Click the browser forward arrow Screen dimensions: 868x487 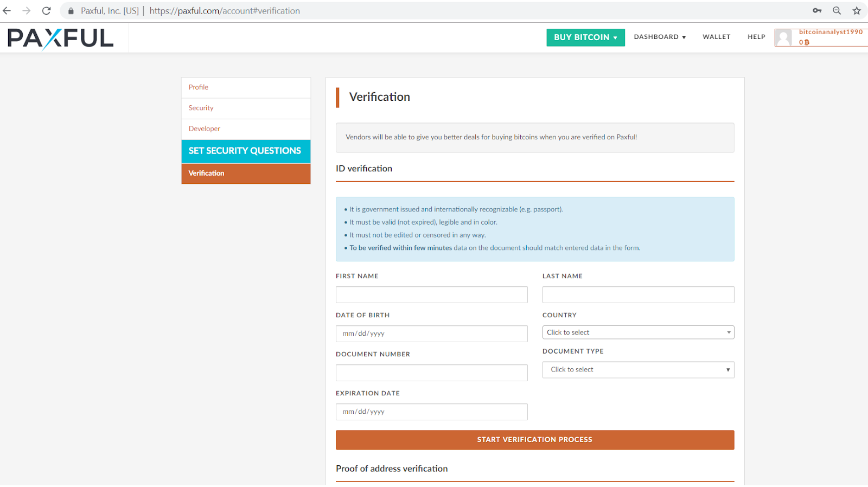pyautogui.click(x=27, y=10)
